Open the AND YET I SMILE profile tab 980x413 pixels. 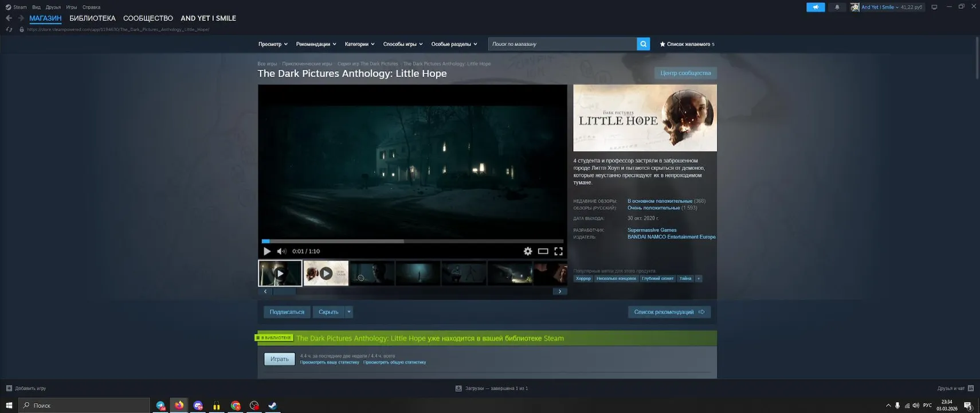tap(208, 18)
